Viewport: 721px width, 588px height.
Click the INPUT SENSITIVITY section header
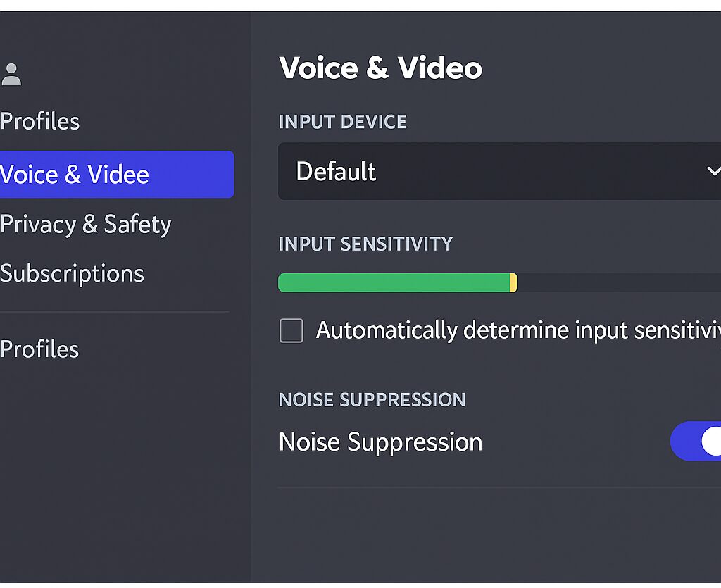(x=365, y=244)
